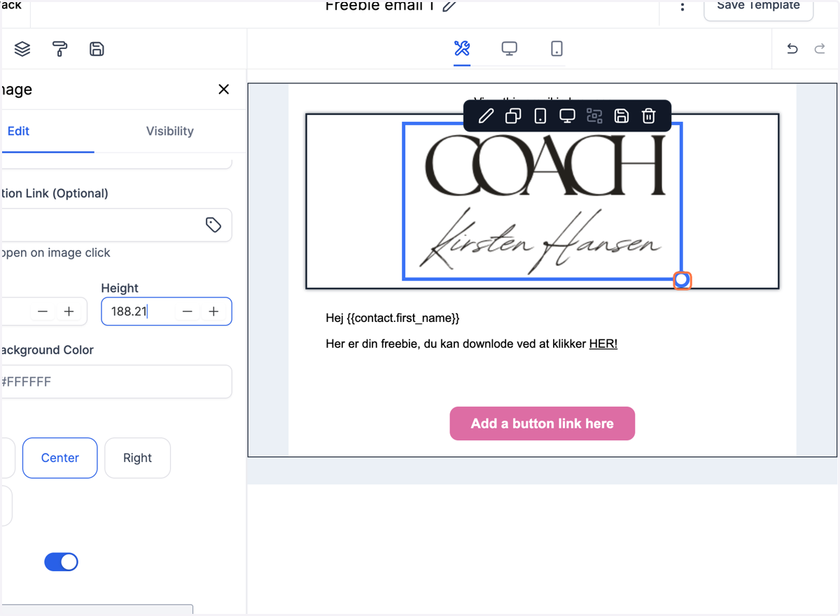Select the COACH logo image

[542, 202]
